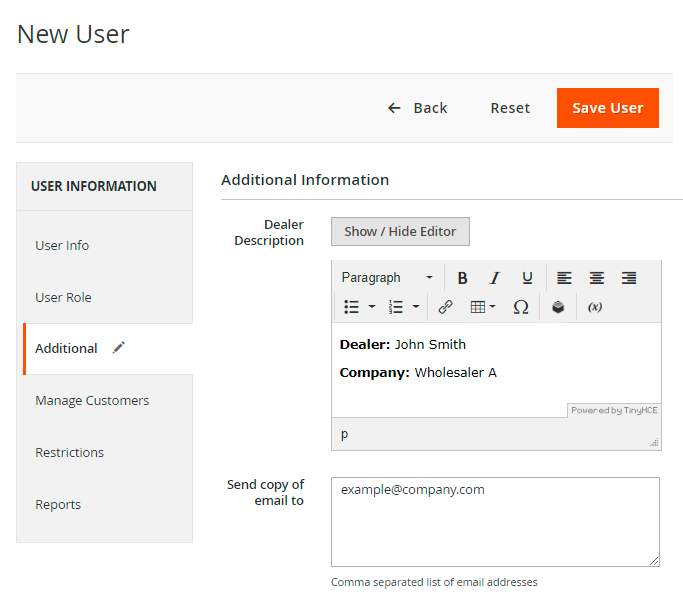Image resolution: width=683 pixels, height=607 pixels.
Task: Open the Paragraph format dropdown
Action: (388, 278)
